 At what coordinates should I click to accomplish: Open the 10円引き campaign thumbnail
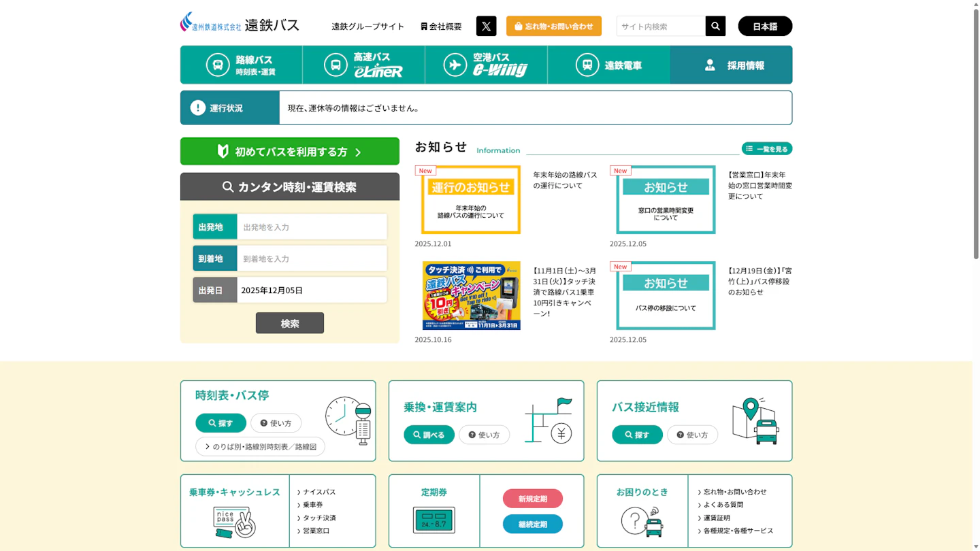point(471,295)
